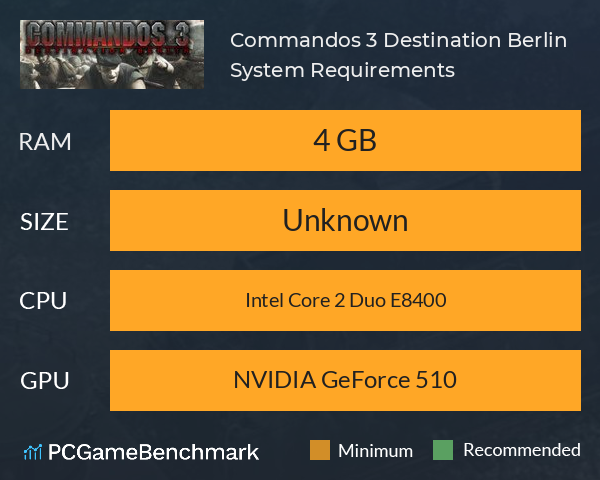This screenshot has height=480, width=600.
Task: Click the number 3 in cover logo
Action: 181,34
